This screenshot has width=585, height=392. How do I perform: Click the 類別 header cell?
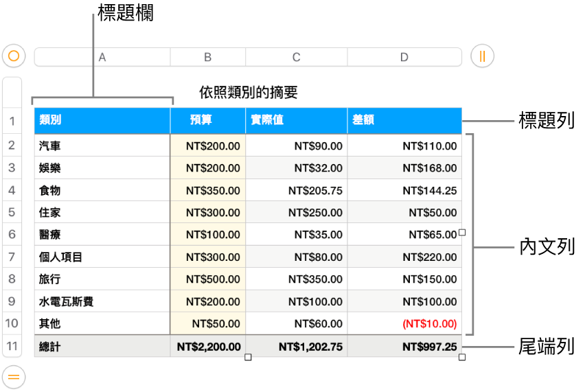(x=102, y=120)
